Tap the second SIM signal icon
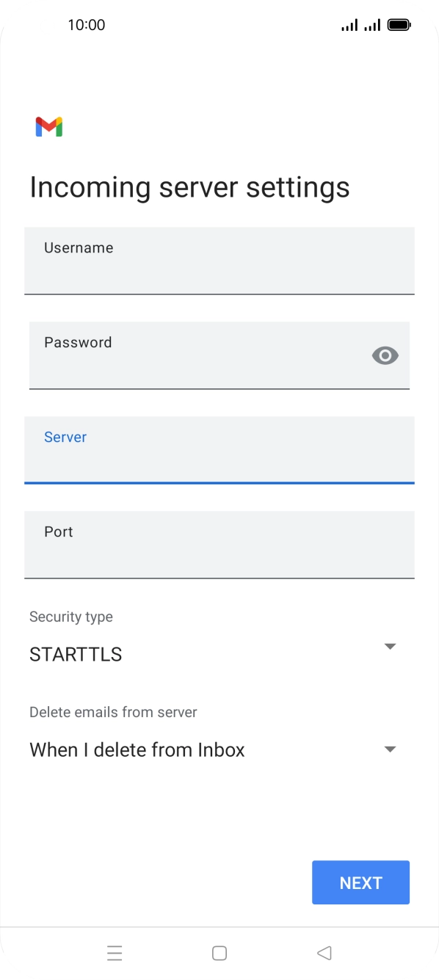Image resolution: width=439 pixels, height=980 pixels. coord(373,24)
